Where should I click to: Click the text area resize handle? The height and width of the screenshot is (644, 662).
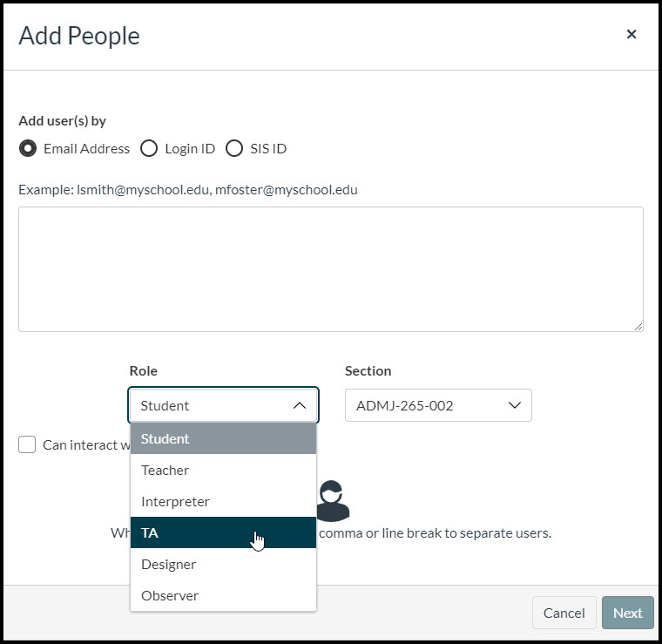pos(638,327)
